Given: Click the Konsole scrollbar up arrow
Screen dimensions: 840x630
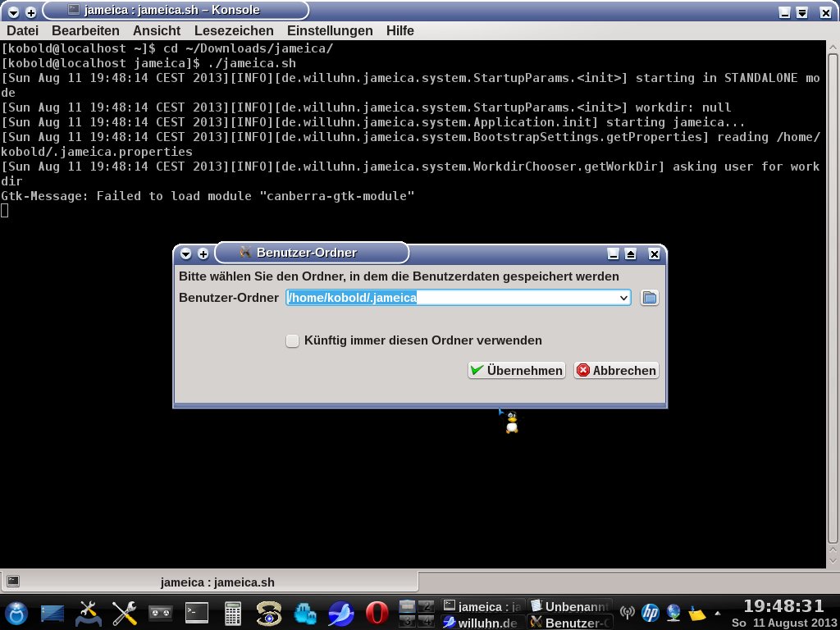Looking at the screenshot, I should 833,47.
